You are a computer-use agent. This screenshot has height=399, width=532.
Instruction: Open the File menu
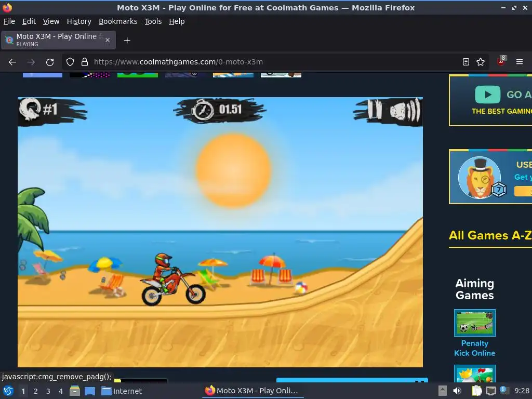coord(9,21)
